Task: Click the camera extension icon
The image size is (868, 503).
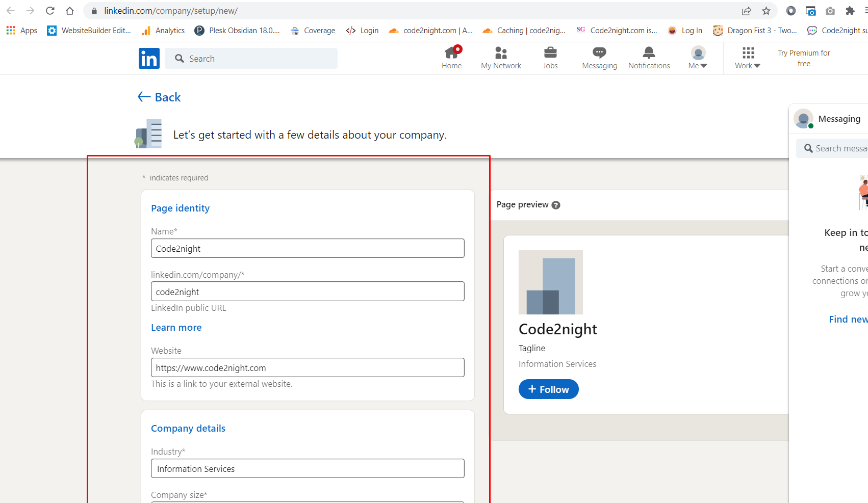Action: tap(830, 11)
